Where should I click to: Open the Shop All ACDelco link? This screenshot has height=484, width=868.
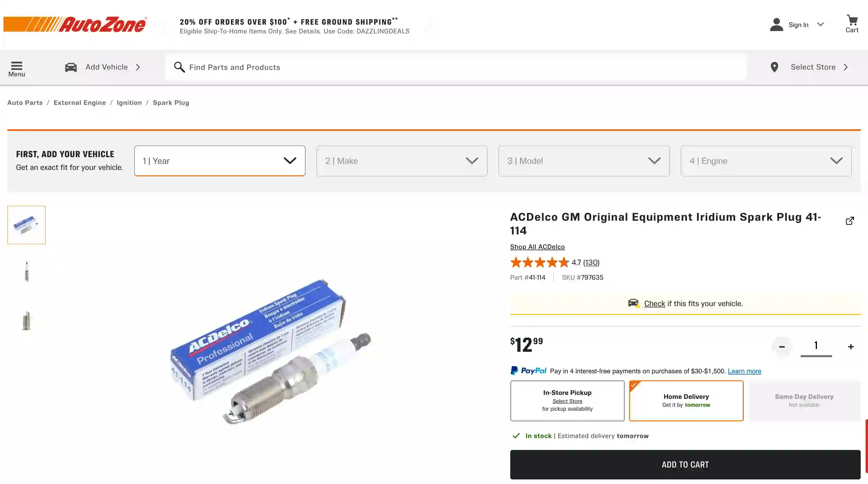537,247
